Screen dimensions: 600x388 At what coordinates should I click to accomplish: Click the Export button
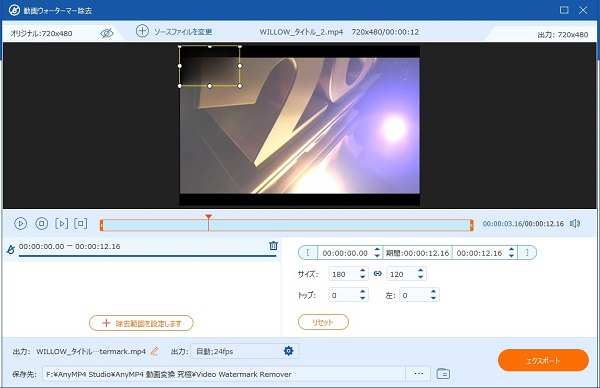click(543, 360)
